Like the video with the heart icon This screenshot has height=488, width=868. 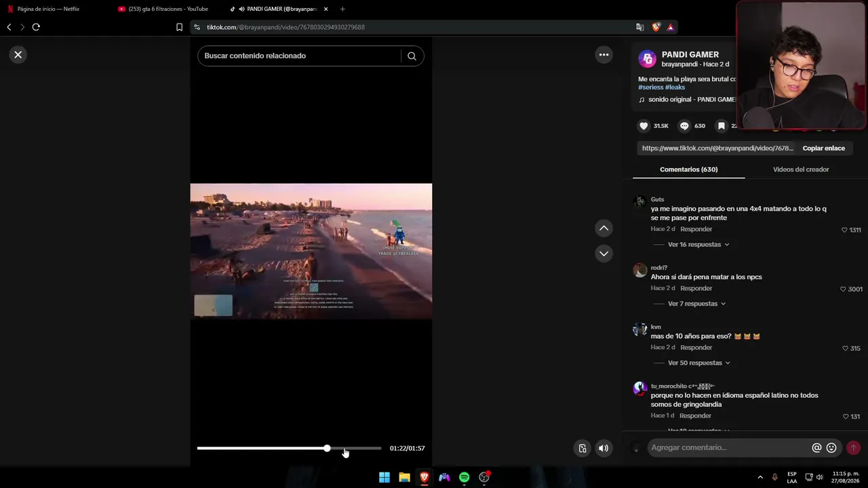pos(644,126)
